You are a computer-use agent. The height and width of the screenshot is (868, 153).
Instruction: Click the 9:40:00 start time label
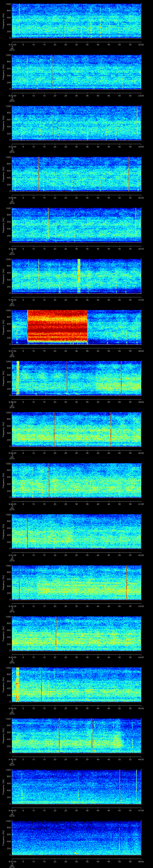(x=12, y=504)
